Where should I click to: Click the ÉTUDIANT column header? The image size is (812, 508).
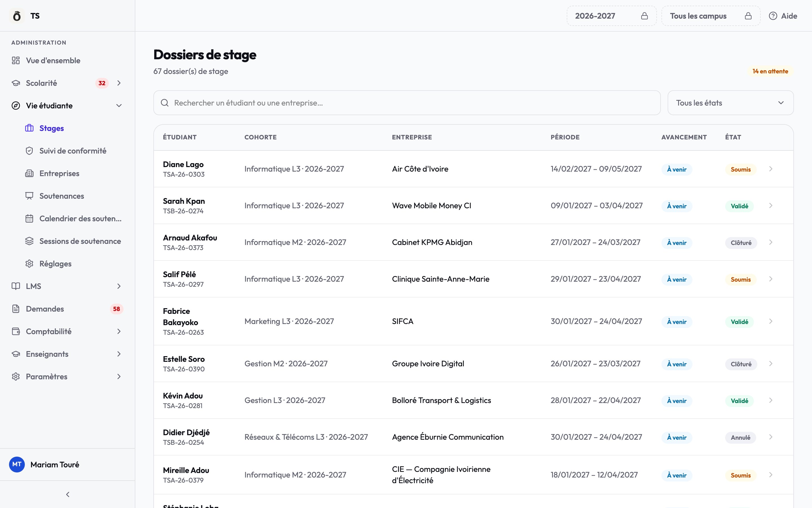180,137
